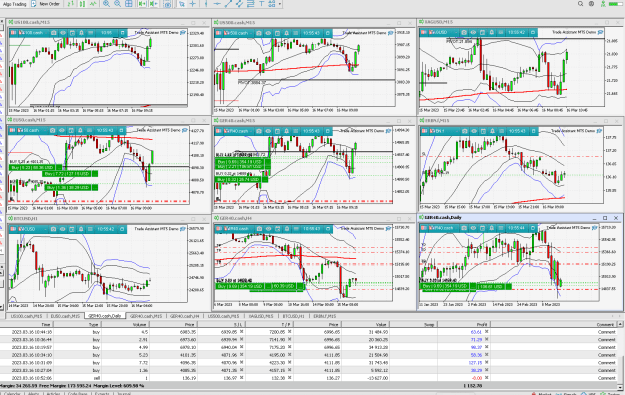Switch to EU50.cash,M15 chart tab
Image resolution: width=625 pixels, height=395 pixels.
point(66,316)
